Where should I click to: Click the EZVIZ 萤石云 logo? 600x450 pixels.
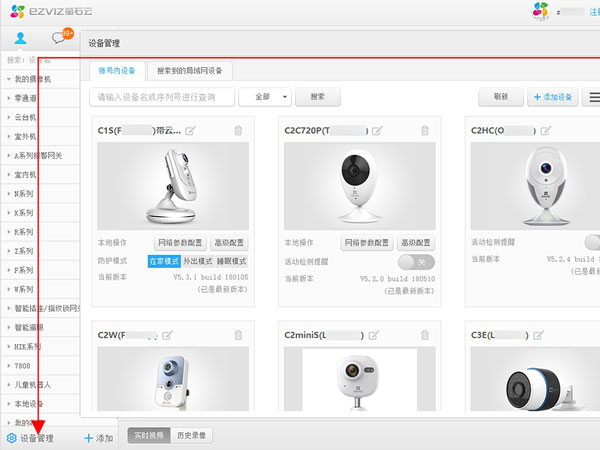click(x=51, y=11)
